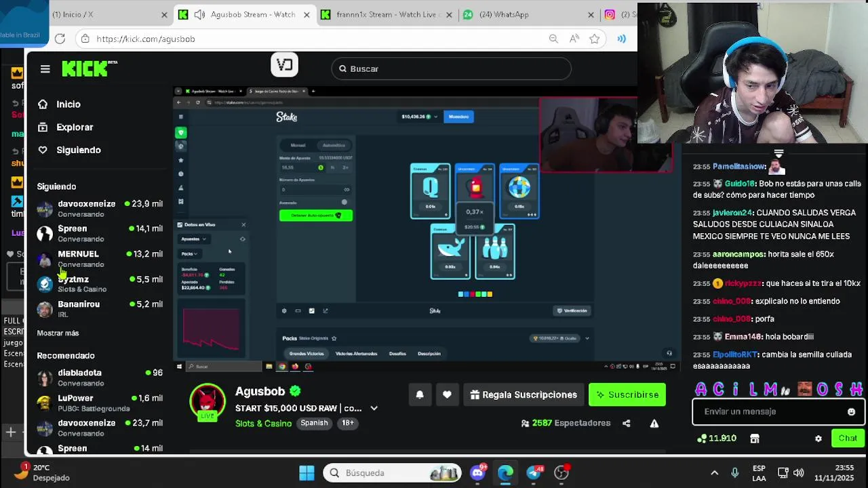Viewport: 868px width, 488px height.
Task: Open chat settings gear
Action: (818, 439)
